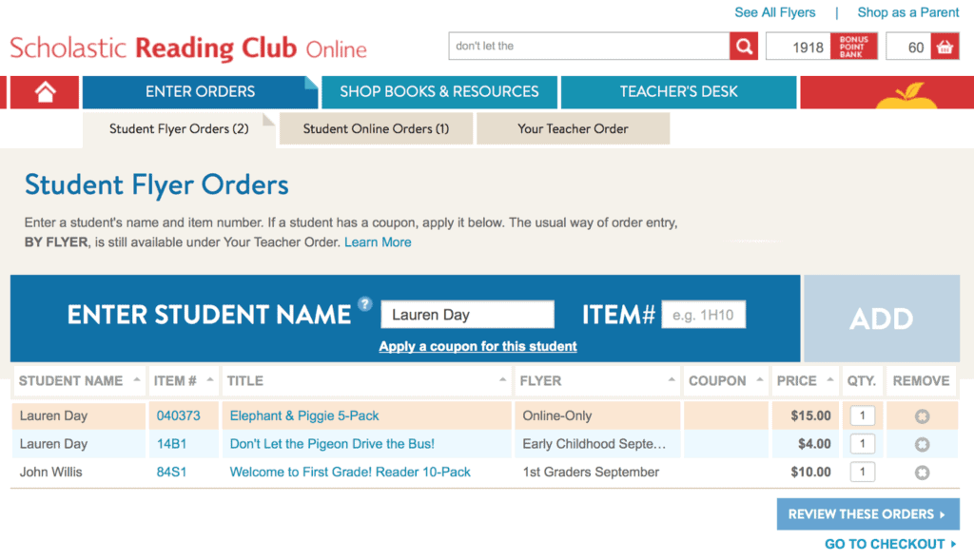Click the search magnifying glass icon
974x560 pixels.
point(744,46)
